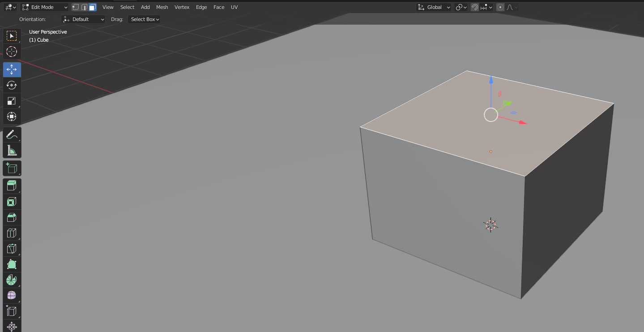
Task: Select the Add Cube tool
Action: click(x=12, y=168)
